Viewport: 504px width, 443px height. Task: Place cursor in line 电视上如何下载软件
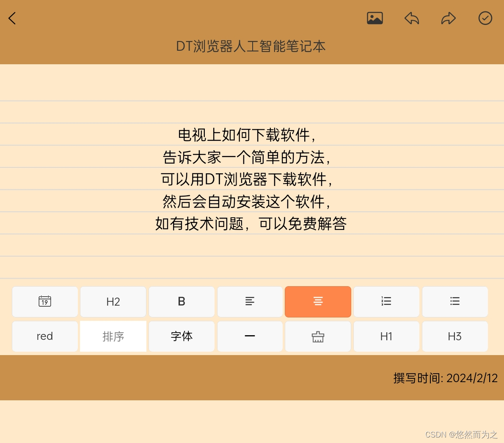[x=247, y=135]
